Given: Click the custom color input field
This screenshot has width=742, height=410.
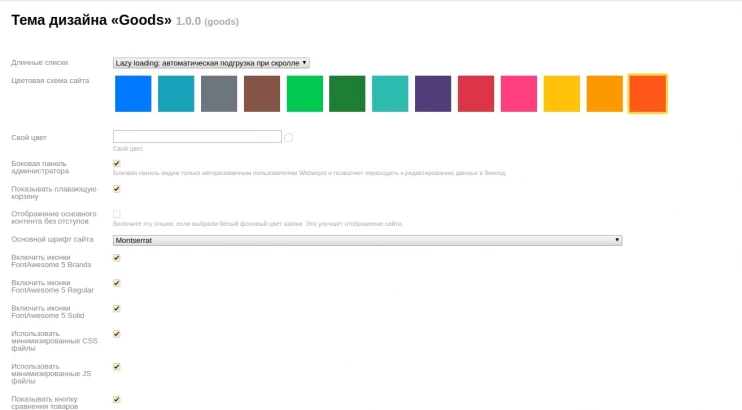Looking at the screenshot, I should click(197, 137).
